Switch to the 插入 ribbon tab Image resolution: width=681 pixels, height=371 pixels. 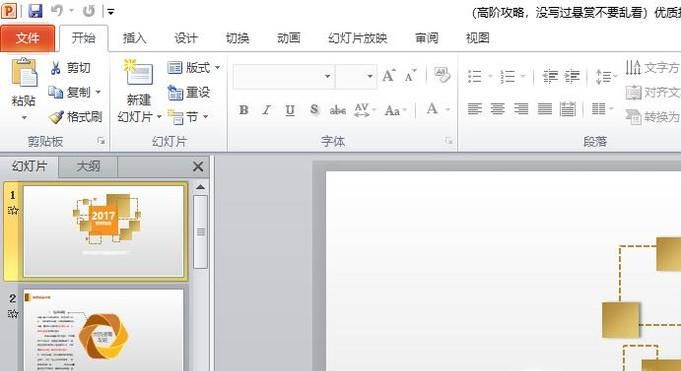(135, 38)
